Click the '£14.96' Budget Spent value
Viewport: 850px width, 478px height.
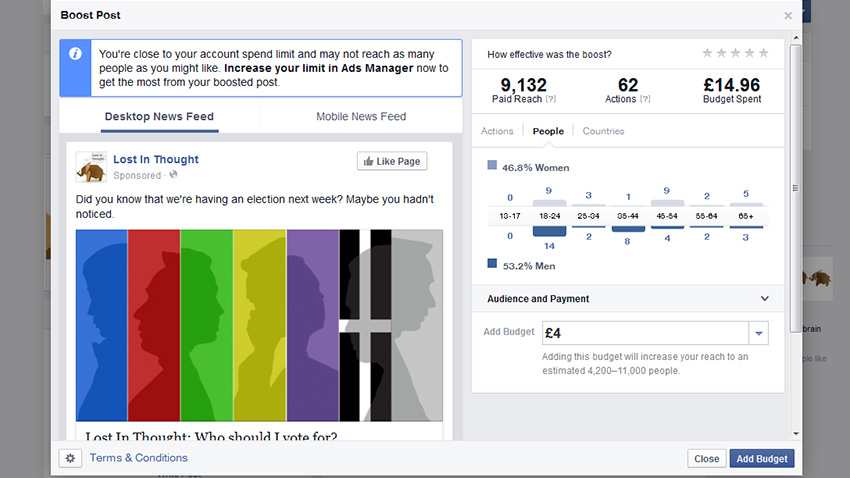point(732,85)
